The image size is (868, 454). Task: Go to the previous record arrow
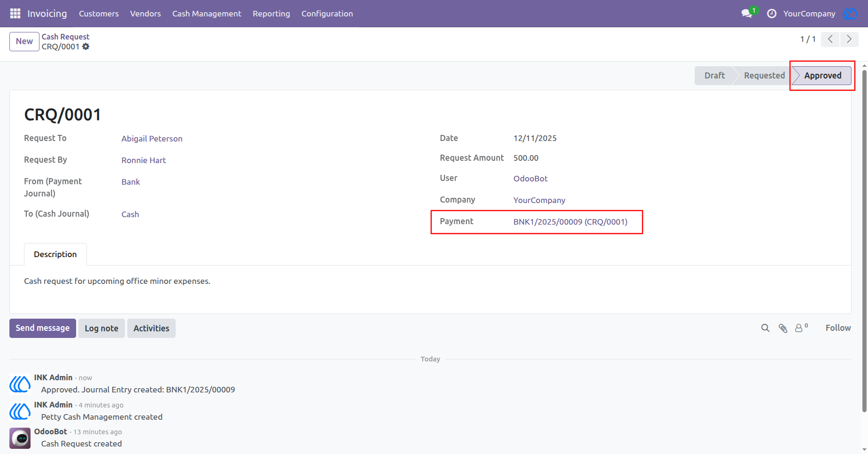pyautogui.click(x=830, y=39)
